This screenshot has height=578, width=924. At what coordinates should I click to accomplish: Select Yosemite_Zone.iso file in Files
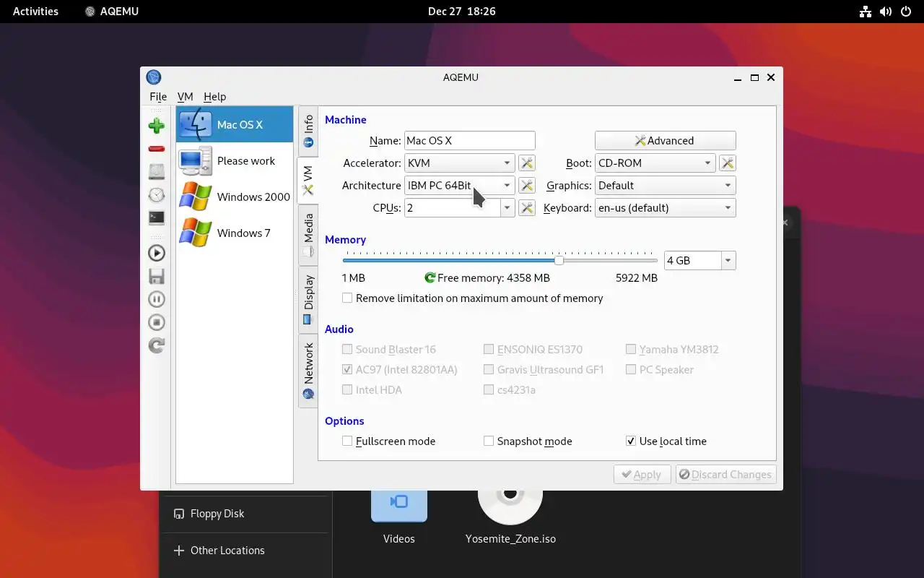[x=510, y=517]
